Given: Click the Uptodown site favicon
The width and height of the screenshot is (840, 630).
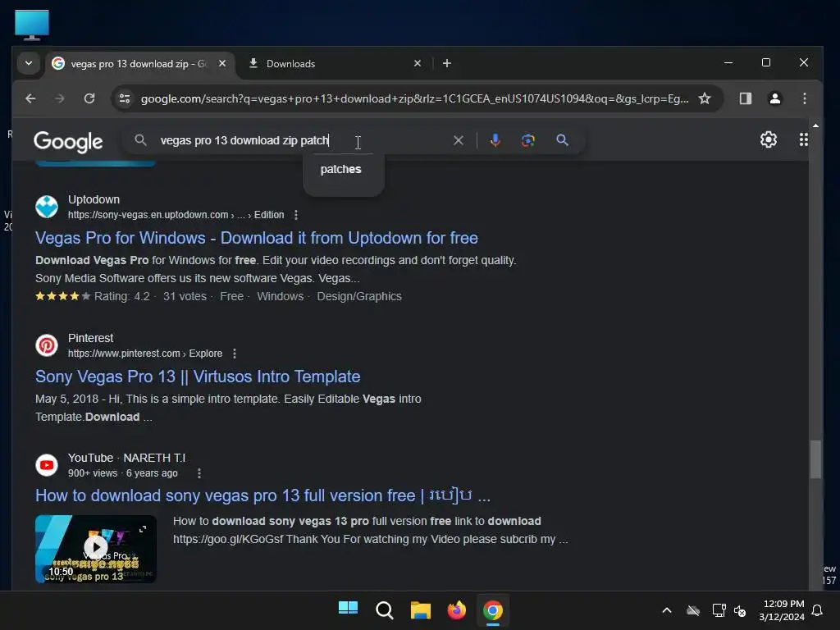Looking at the screenshot, I should click(47, 207).
